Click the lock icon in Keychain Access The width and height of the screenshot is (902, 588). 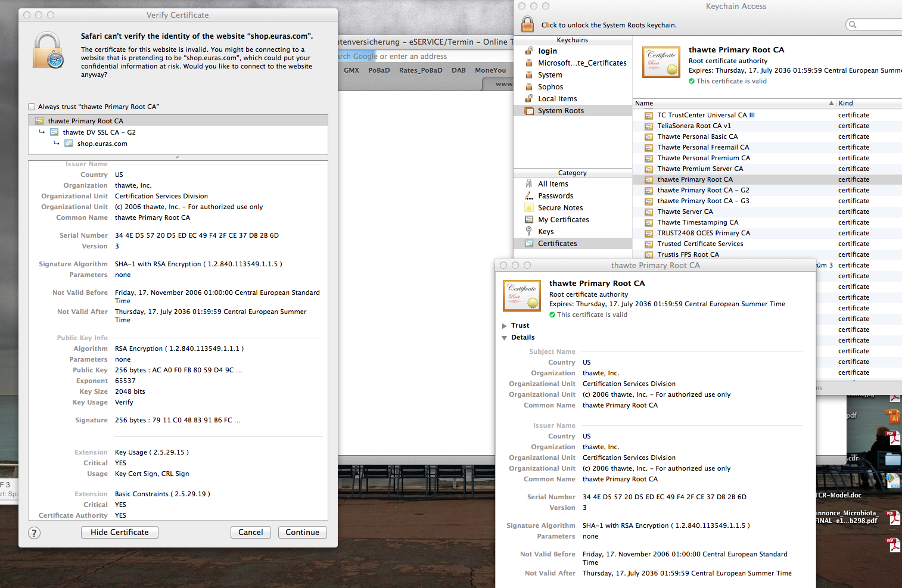pyautogui.click(x=527, y=24)
